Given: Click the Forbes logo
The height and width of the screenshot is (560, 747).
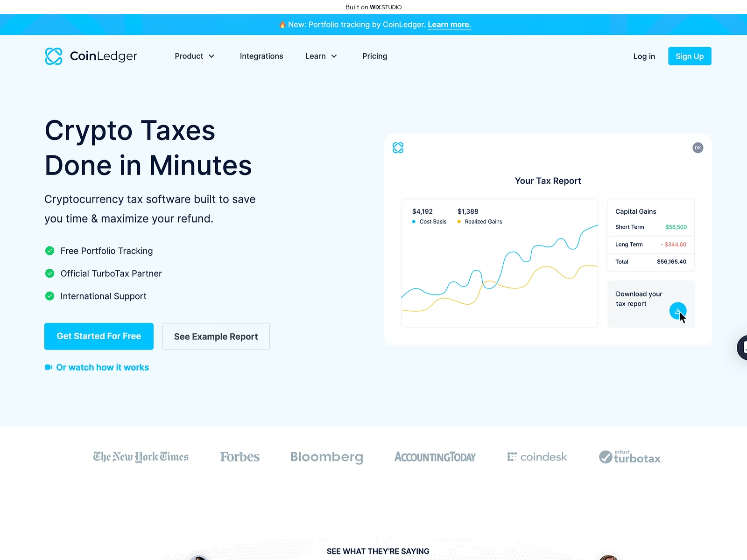Looking at the screenshot, I should (x=240, y=457).
